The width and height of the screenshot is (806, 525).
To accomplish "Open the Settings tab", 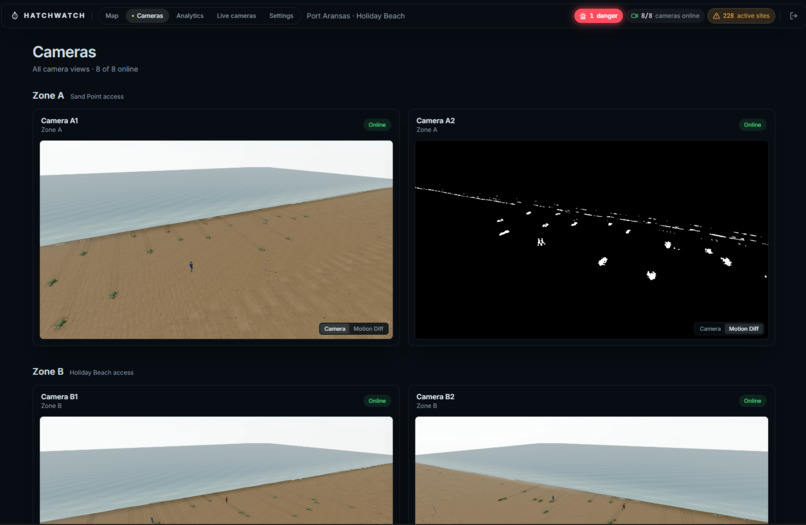I will tap(281, 16).
